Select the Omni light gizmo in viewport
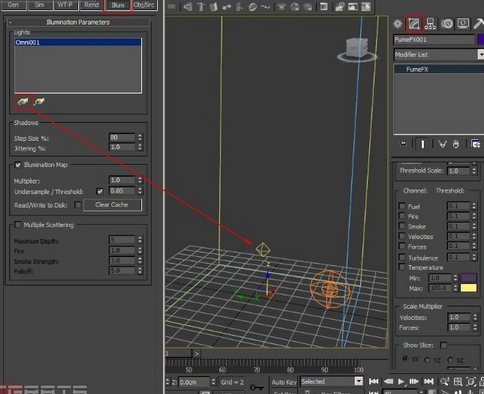 tap(263, 249)
